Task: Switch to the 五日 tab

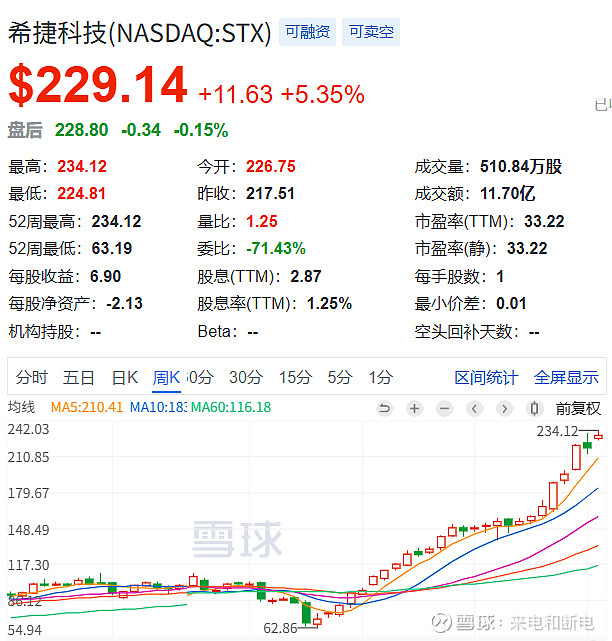Action: 78,377
